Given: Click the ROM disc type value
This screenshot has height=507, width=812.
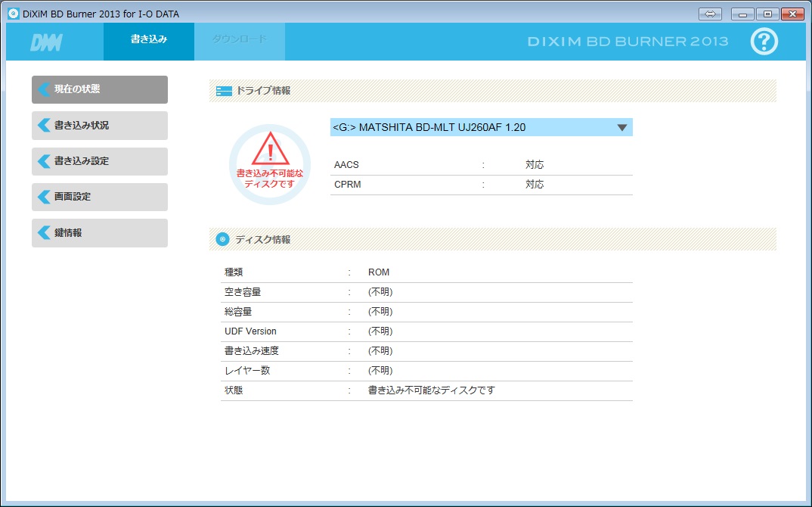Looking at the screenshot, I should 379,272.
